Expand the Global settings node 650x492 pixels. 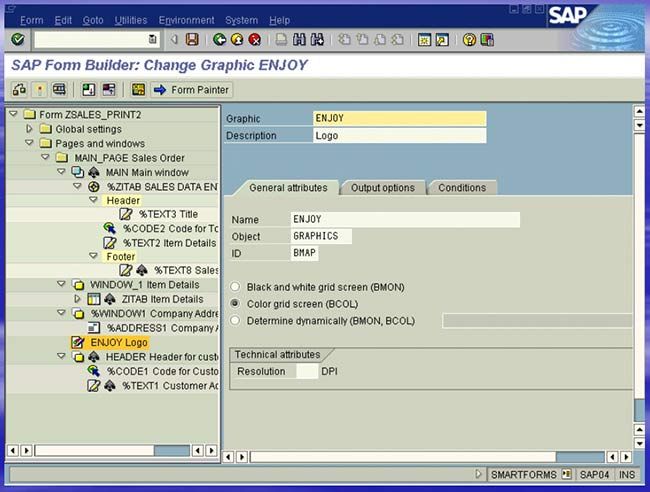29,128
